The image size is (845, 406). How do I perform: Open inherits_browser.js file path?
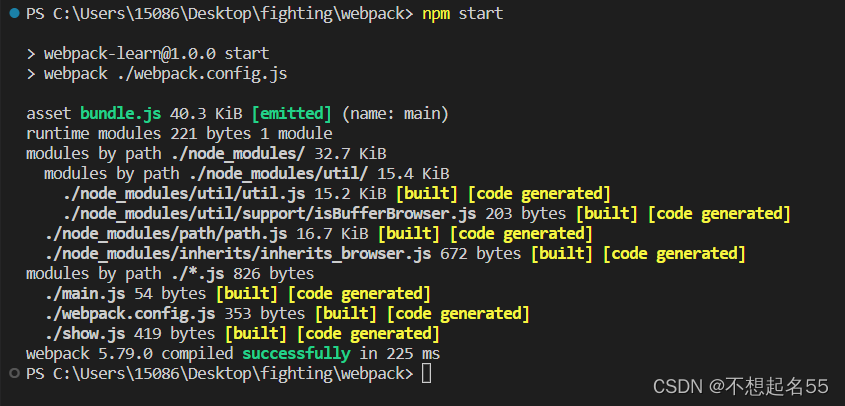(238, 253)
